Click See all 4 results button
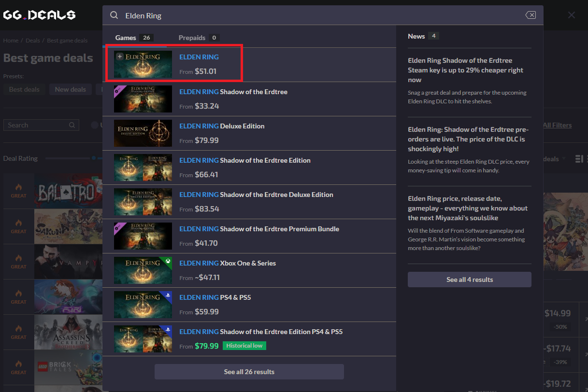The width and height of the screenshot is (588, 392). (x=470, y=280)
